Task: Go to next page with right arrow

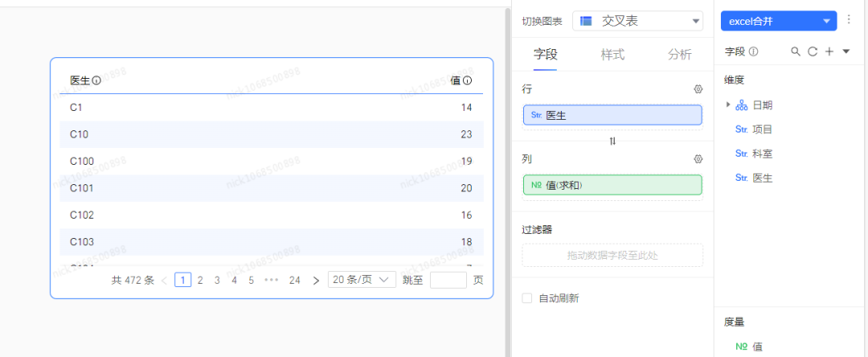Action: [316, 280]
